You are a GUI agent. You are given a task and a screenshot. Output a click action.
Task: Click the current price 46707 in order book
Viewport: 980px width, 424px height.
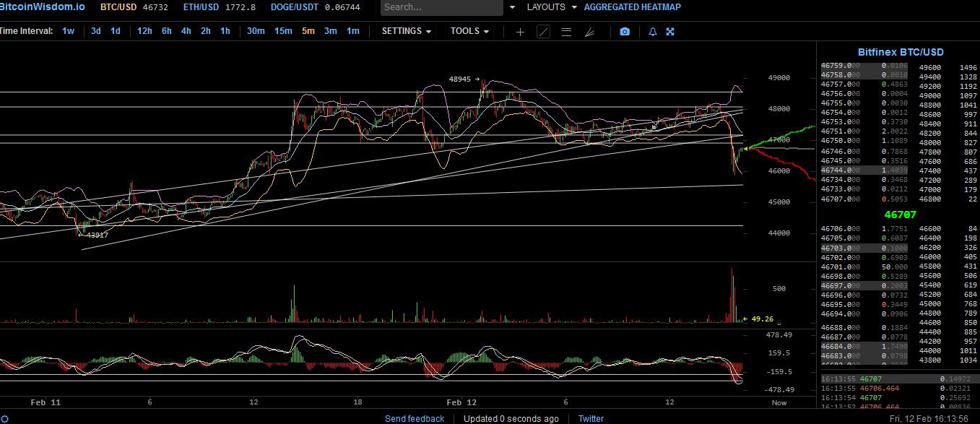coord(900,215)
